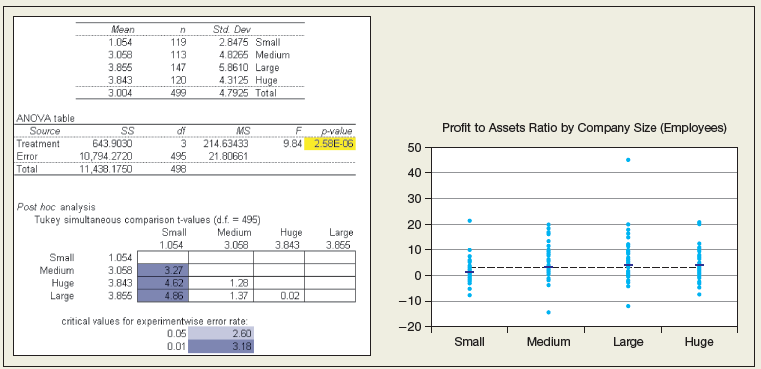Click the yellow highlighted p-value cell

[x=330, y=144]
